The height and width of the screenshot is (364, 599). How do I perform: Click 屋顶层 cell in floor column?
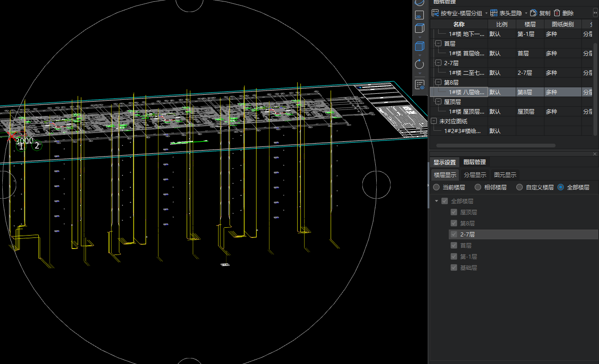coord(530,111)
